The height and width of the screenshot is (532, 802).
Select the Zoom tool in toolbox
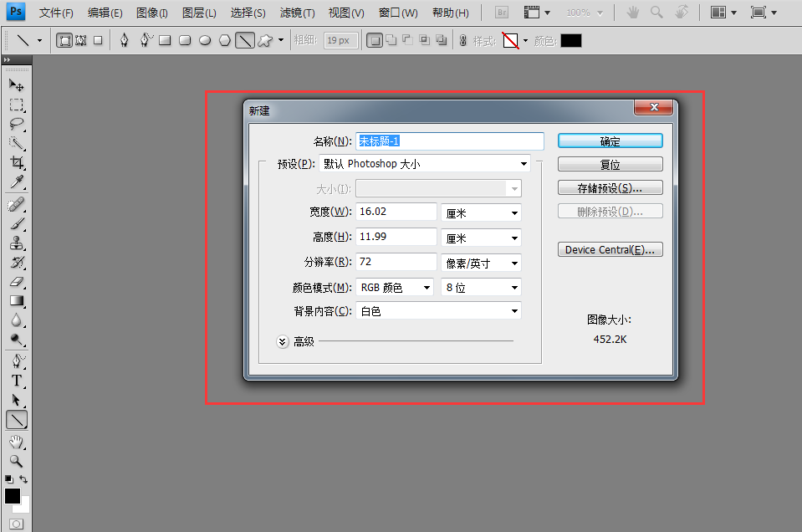[x=17, y=461]
